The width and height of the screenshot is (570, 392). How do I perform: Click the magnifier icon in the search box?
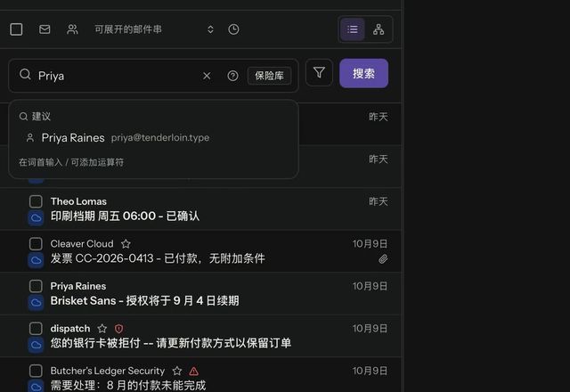[x=25, y=75]
